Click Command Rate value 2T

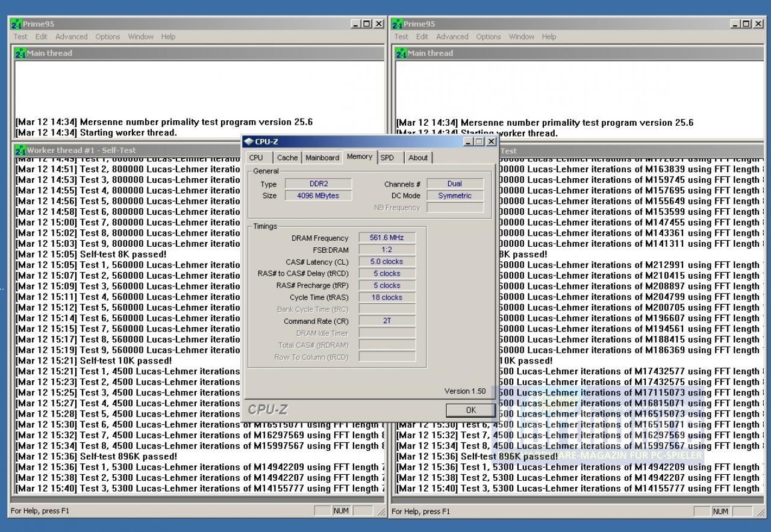(x=387, y=321)
